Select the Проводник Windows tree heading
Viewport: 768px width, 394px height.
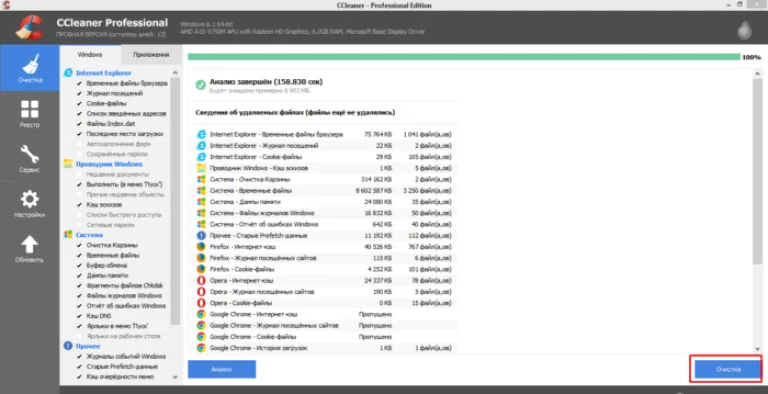click(109, 164)
